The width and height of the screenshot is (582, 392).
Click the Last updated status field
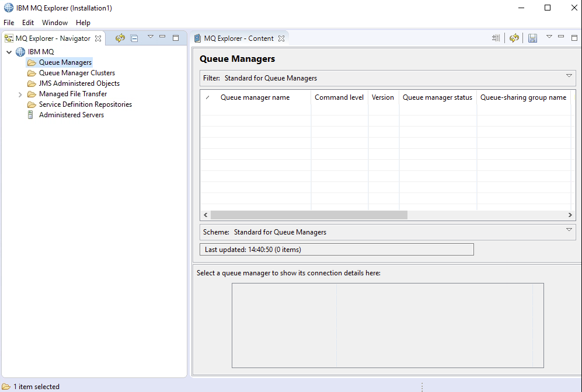point(337,250)
